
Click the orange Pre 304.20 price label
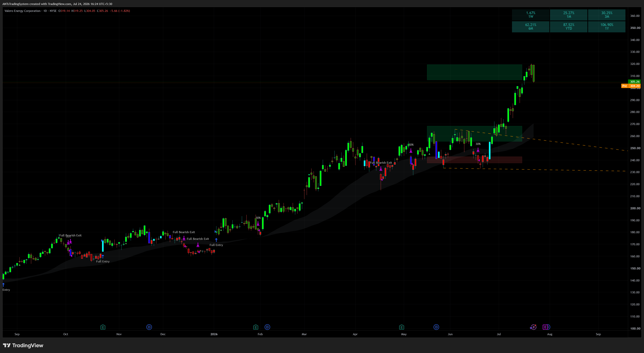(631, 86)
